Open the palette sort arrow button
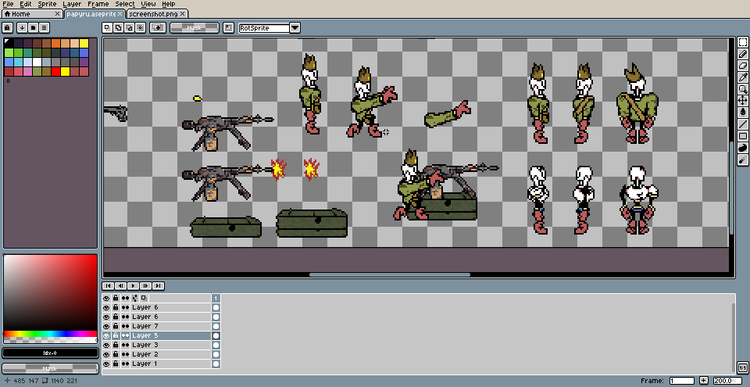Image resolution: width=750 pixels, height=387 pixels. point(22,28)
